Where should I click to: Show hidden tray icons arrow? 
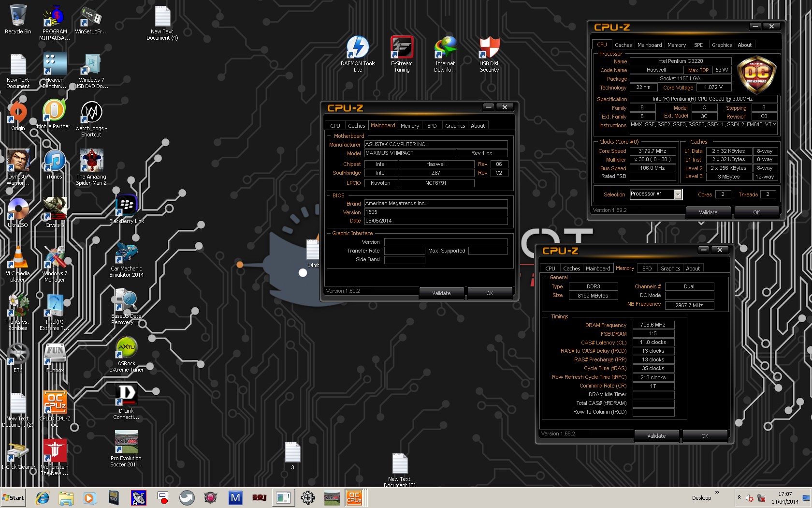pyautogui.click(x=739, y=497)
